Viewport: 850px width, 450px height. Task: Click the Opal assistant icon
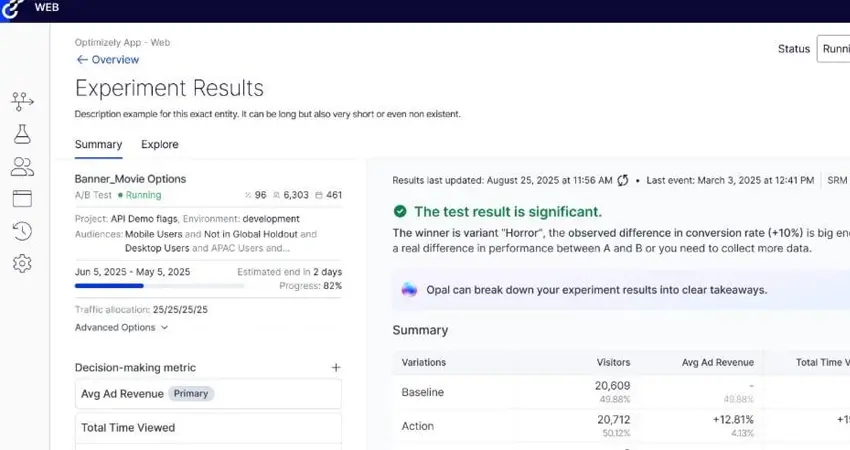click(409, 290)
